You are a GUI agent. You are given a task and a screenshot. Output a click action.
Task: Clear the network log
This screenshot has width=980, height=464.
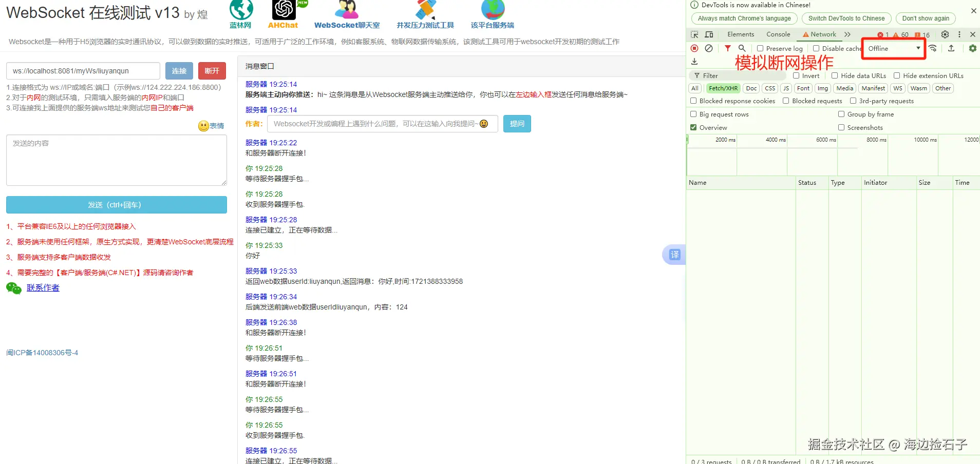[709, 48]
